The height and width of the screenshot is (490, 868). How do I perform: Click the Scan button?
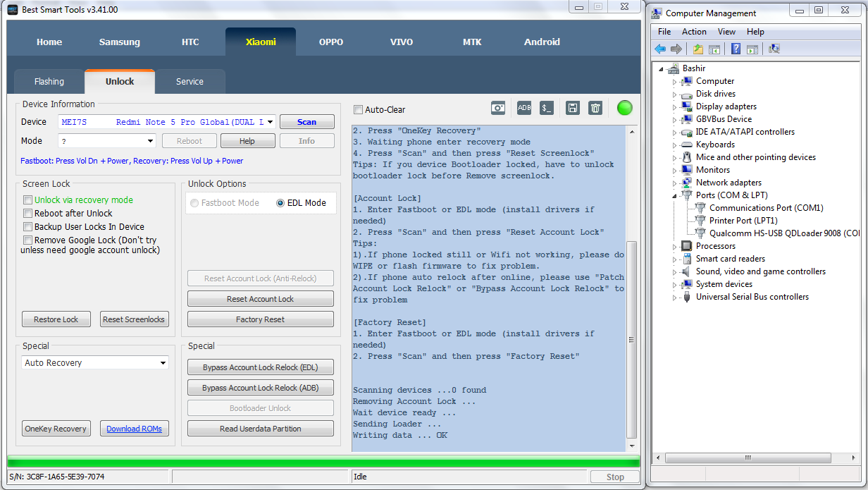pyautogui.click(x=307, y=122)
